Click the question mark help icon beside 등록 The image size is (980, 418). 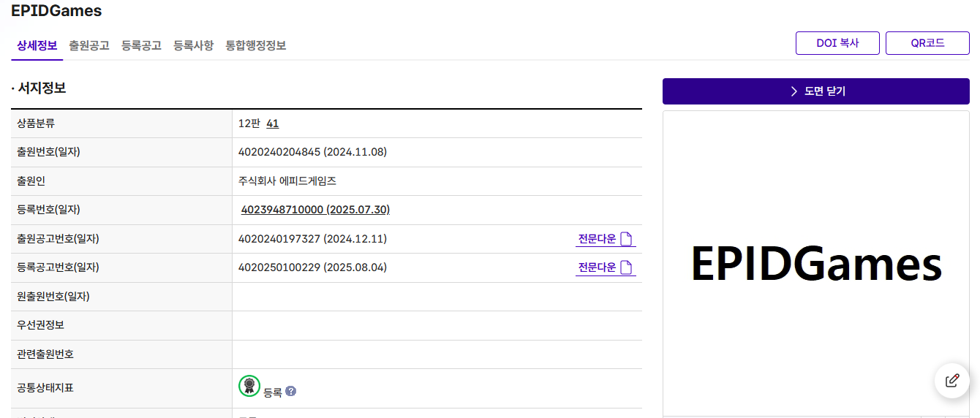(x=291, y=392)
